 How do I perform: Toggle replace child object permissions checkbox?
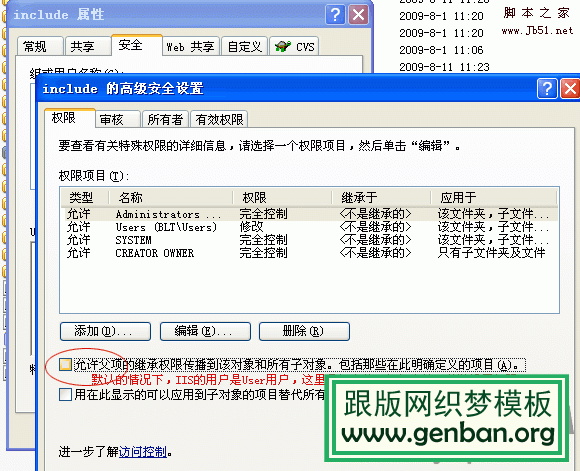(x=65, y=394)
